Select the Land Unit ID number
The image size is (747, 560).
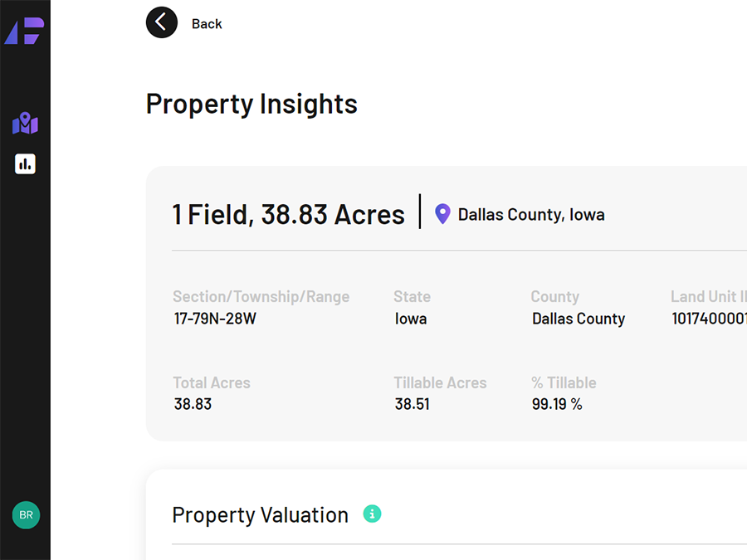click(709, 319)
